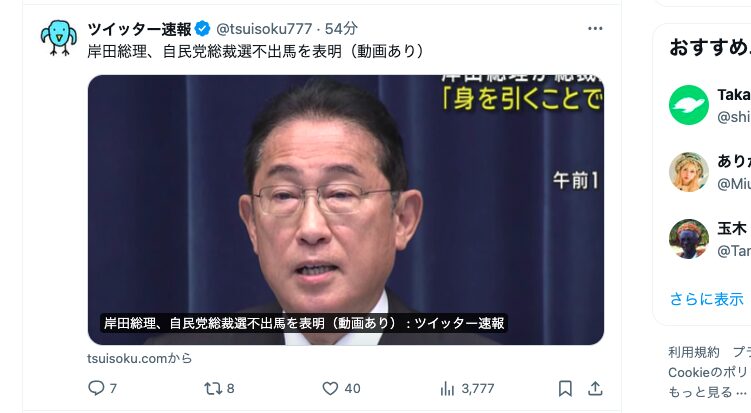The height and width of the screenshot is (413, 751).
Task: Open the article preview card image
Action: [346, 210]
